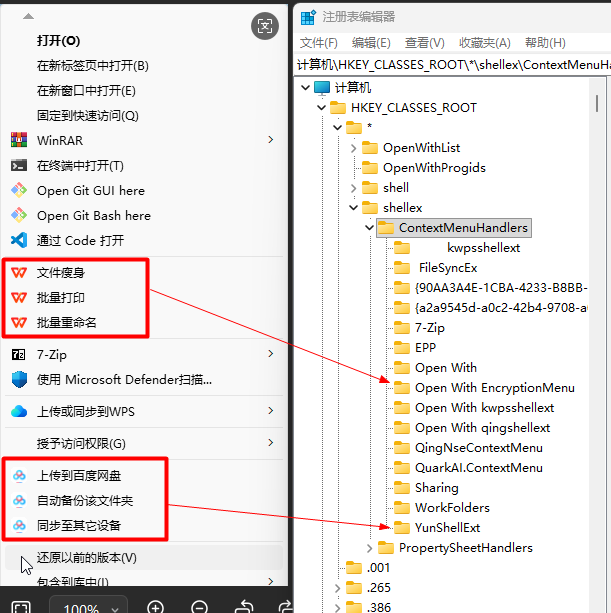Click the 7-Zip icon in the context menu
The image size is (611, 613).
pyautogui.click(x=18, y=355)
